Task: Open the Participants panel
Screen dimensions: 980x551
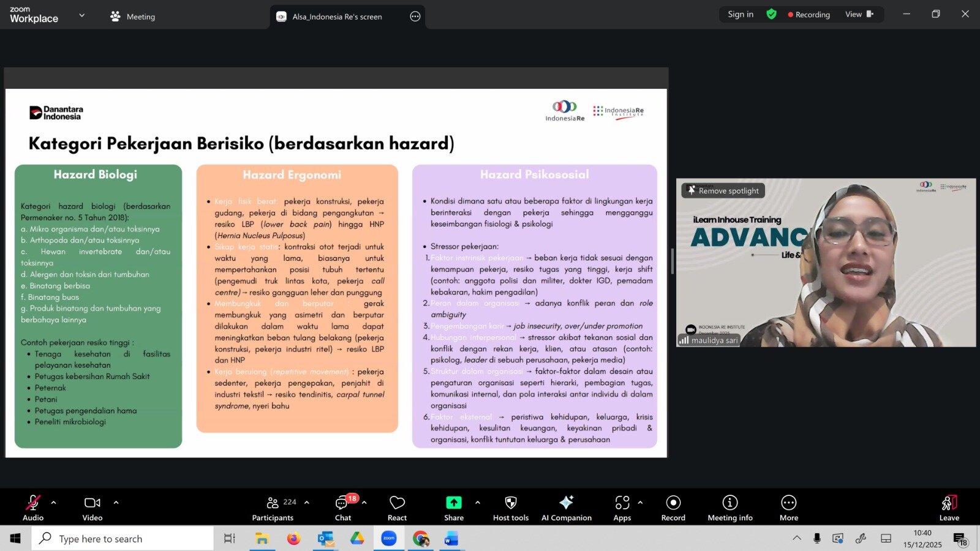Action: (273, 508)
